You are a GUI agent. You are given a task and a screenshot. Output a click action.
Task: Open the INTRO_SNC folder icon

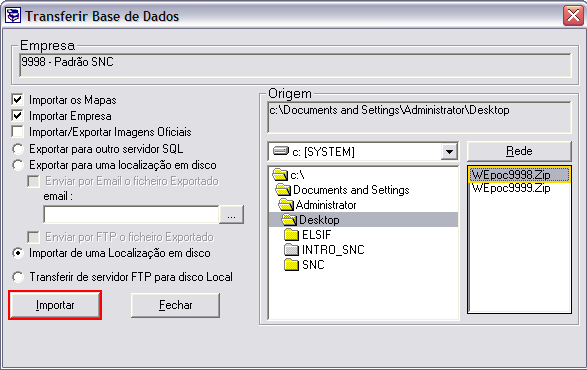[x=291, y=250]
